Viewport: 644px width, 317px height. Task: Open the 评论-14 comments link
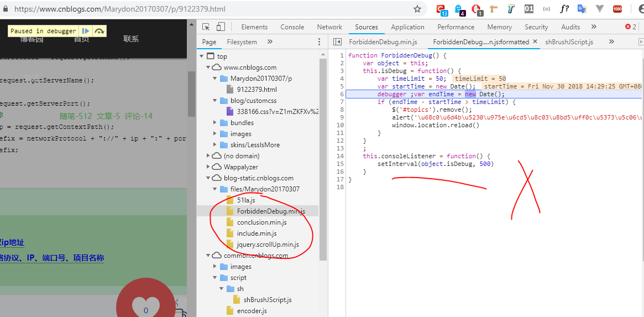click(x=138, y=116)
